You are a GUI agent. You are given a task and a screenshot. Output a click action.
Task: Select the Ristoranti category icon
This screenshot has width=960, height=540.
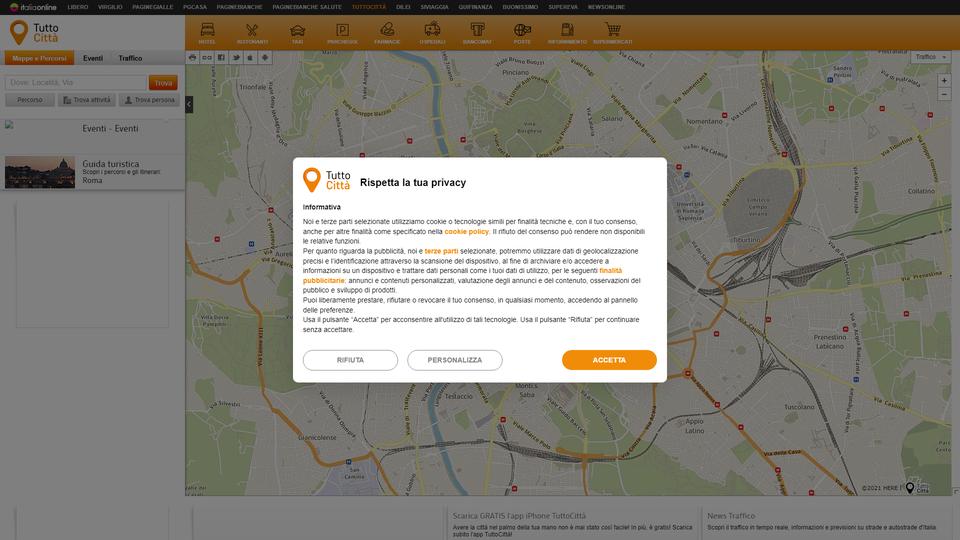point(252,32)
